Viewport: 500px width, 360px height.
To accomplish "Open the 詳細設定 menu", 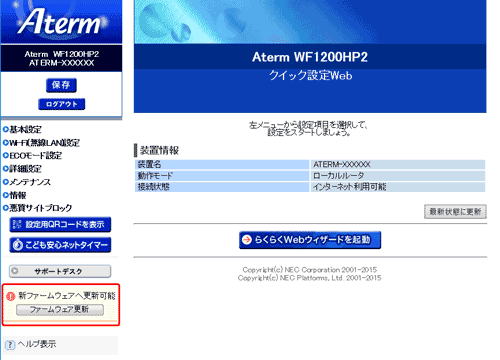I will point(25,169).
